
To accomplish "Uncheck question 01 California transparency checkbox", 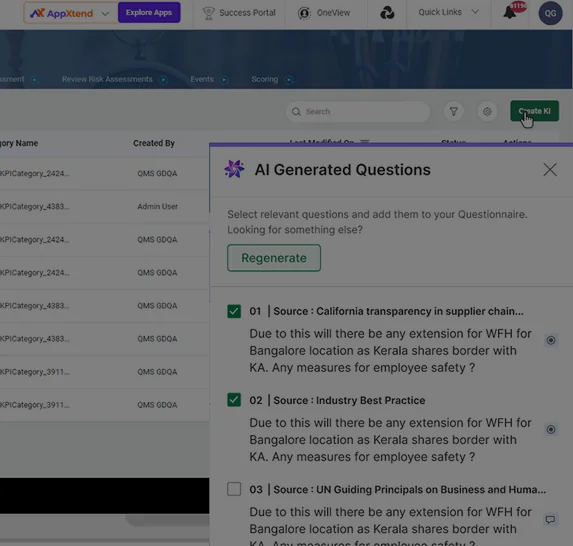I will (234, 311).
